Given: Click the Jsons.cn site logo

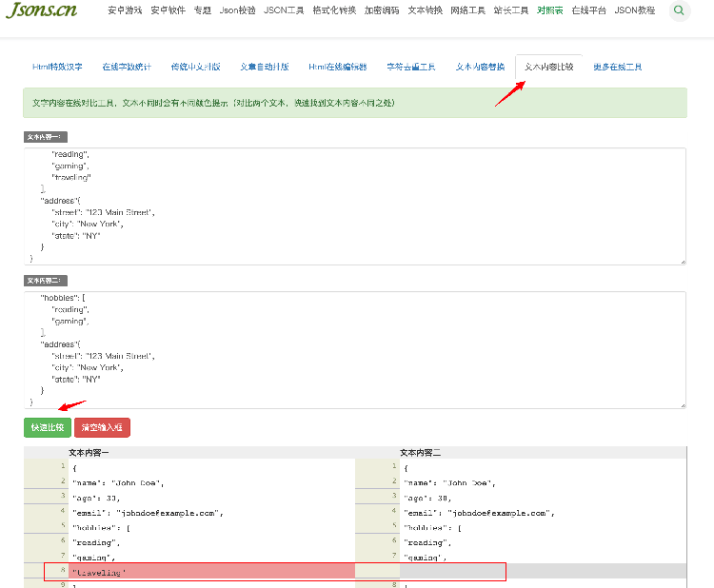Looking at the screenshot, I should coord(42,10).
